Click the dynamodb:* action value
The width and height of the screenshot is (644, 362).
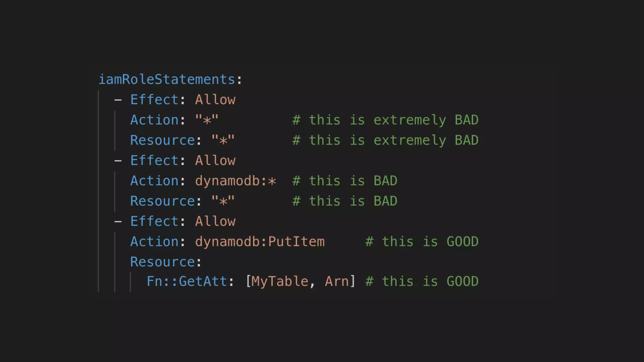236,181
